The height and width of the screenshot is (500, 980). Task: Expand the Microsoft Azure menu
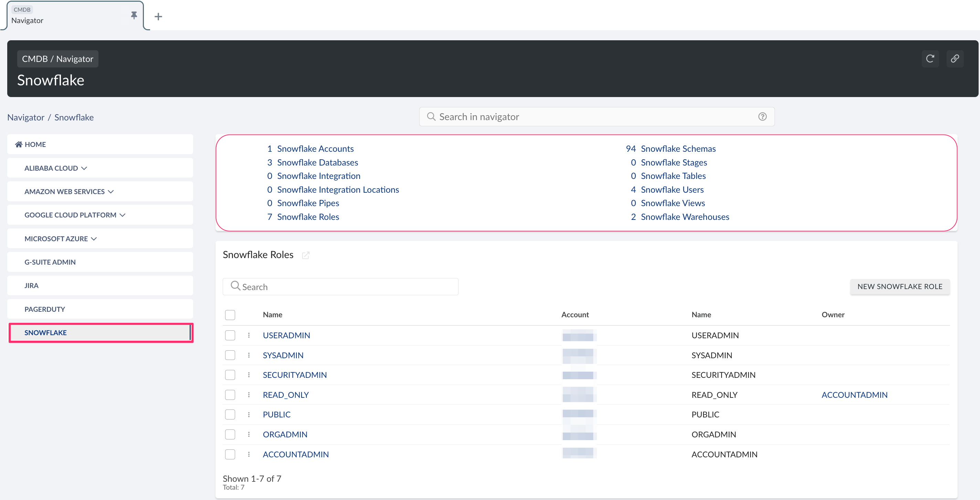tap(61, 239)
